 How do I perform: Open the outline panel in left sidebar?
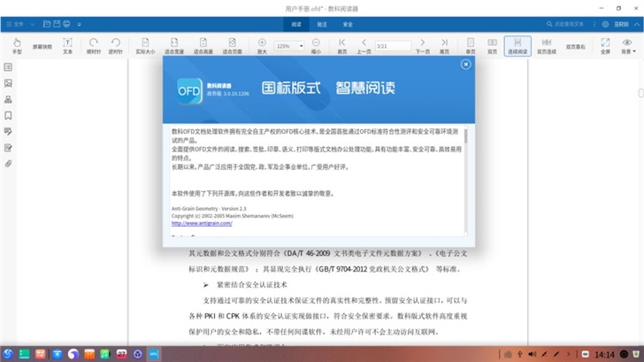8,67
